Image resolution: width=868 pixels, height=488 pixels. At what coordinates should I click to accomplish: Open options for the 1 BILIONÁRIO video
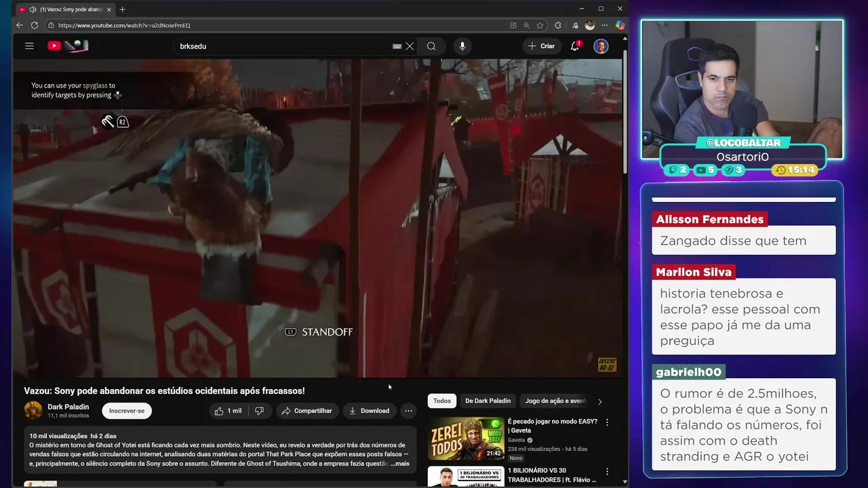[607, 472]
